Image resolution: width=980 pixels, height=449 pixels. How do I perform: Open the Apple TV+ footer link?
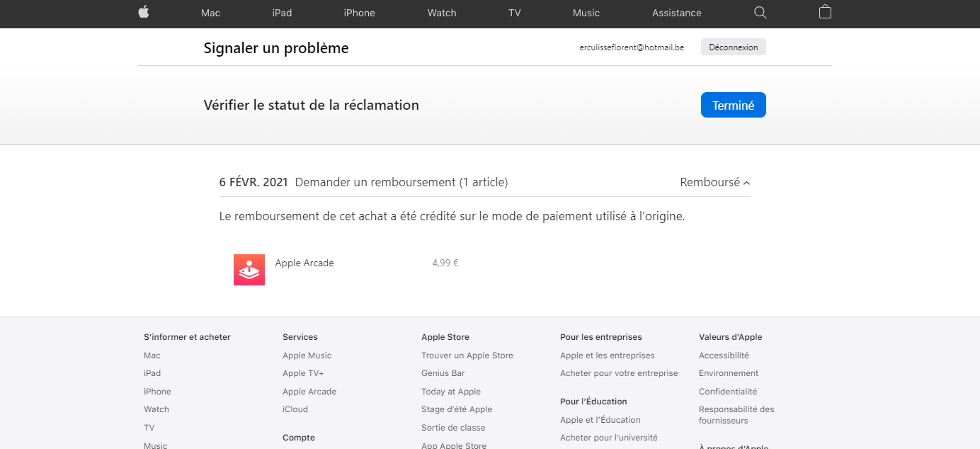tap(303, 373)
